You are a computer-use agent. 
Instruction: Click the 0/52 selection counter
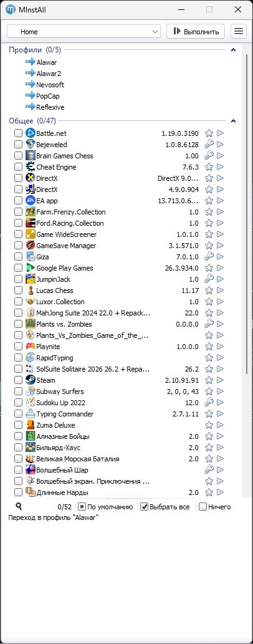point(64,507)
